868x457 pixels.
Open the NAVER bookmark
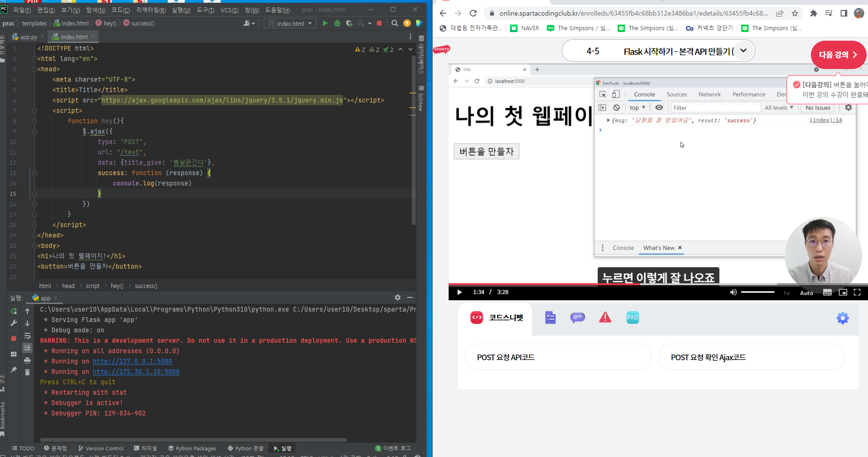tap(525, 28)
